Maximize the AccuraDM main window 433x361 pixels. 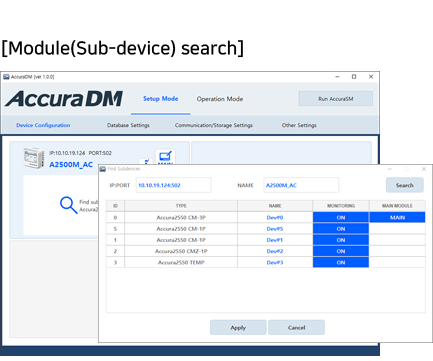pyautogui.click(x=354, y=77)
